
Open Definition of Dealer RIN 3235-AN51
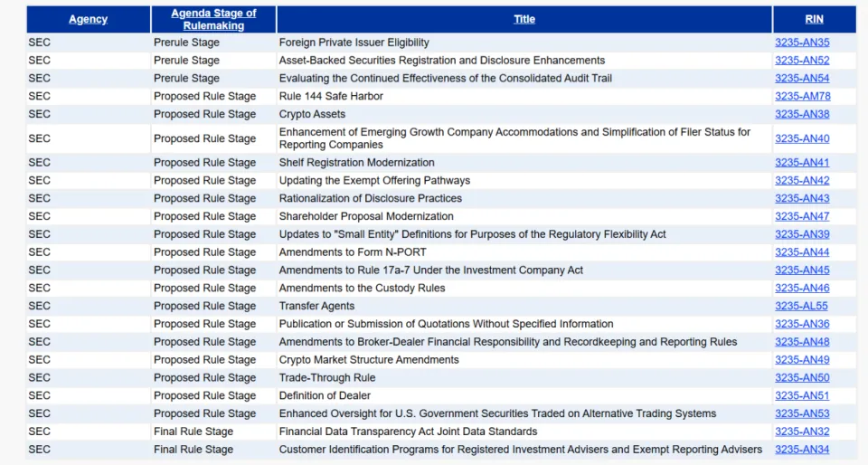click(x=802, y=395)
